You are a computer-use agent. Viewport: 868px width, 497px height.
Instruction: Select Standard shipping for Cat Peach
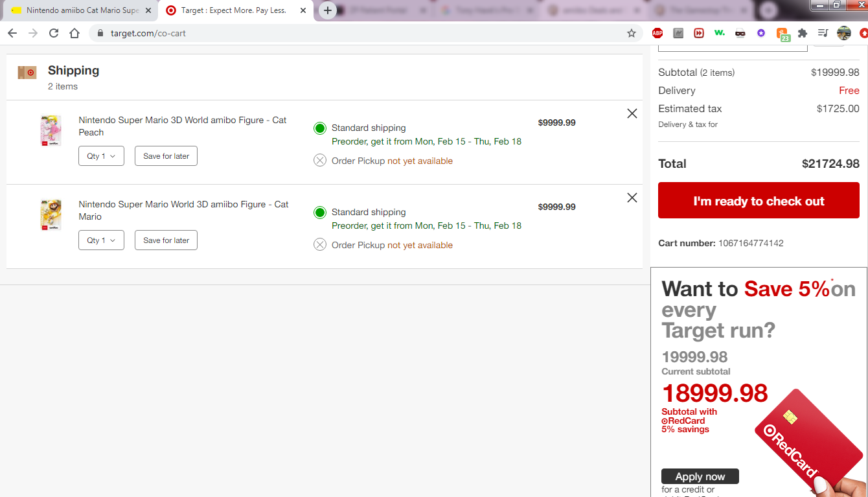320,128
